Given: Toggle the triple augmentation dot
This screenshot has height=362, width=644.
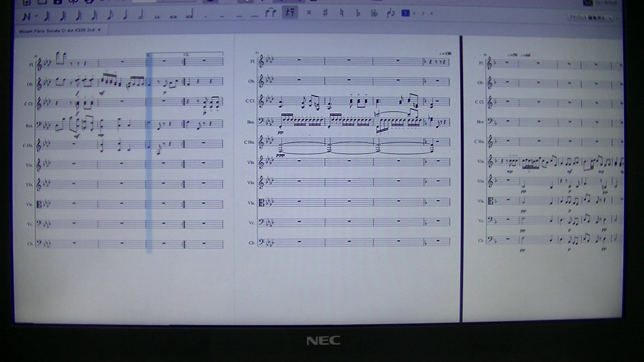Looking at the screenshot, I should coord(239,16).
